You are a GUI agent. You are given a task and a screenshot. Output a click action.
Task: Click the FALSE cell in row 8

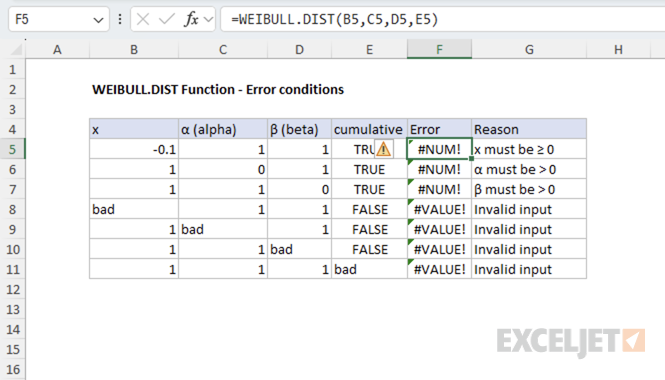click(369, 210)
